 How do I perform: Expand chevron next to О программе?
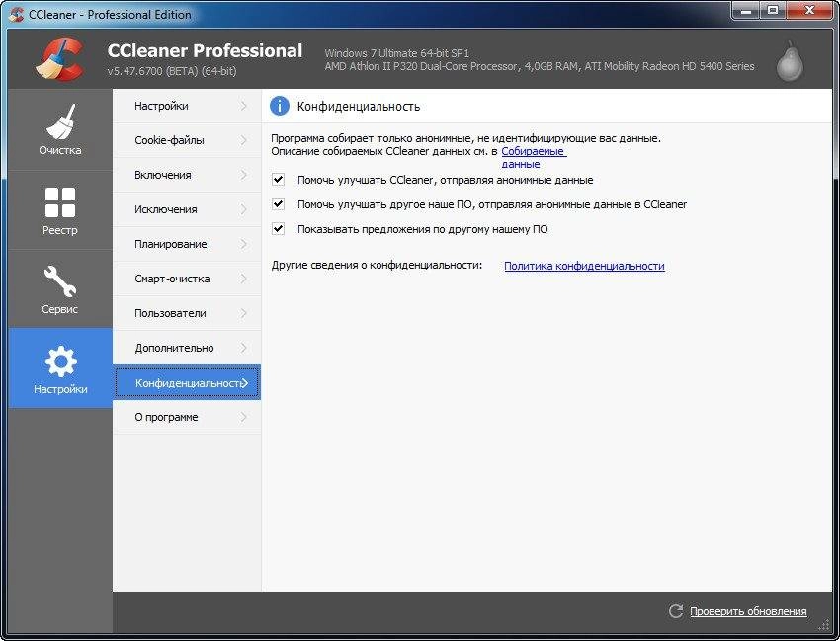tap(244, 417)
